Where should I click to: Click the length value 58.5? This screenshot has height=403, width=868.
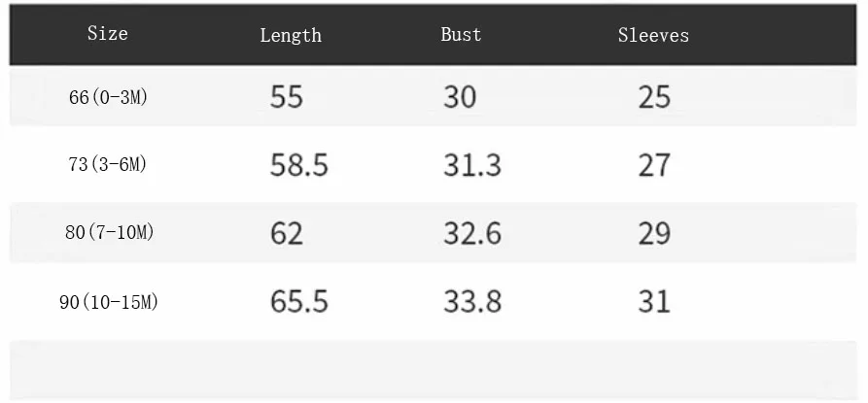click(299, 165)
